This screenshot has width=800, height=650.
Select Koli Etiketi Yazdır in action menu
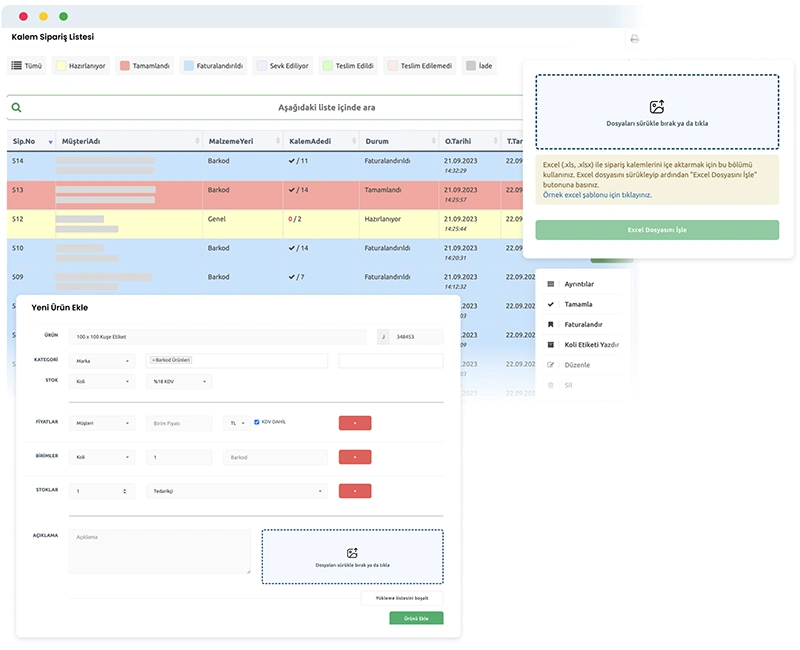click(591, 345)
